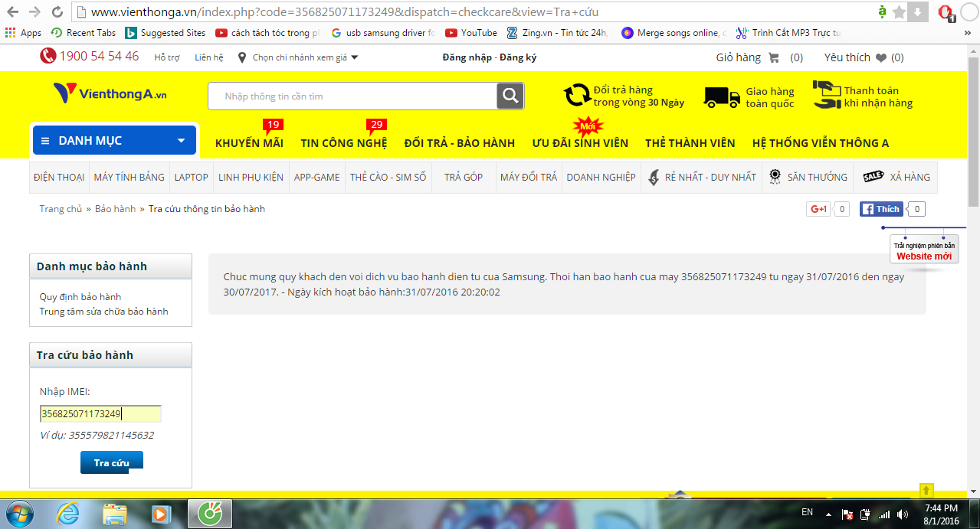Click the bookmark star icon

click(x=898, y=11)
